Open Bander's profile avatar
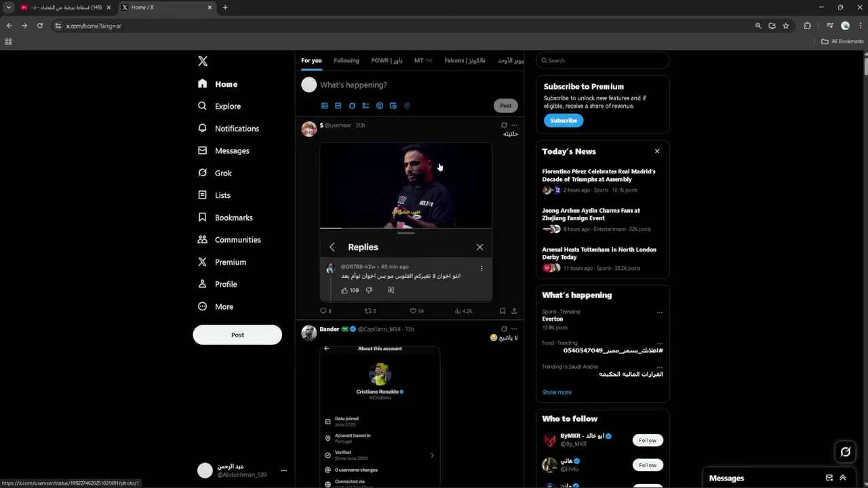 tap(309, 333)
